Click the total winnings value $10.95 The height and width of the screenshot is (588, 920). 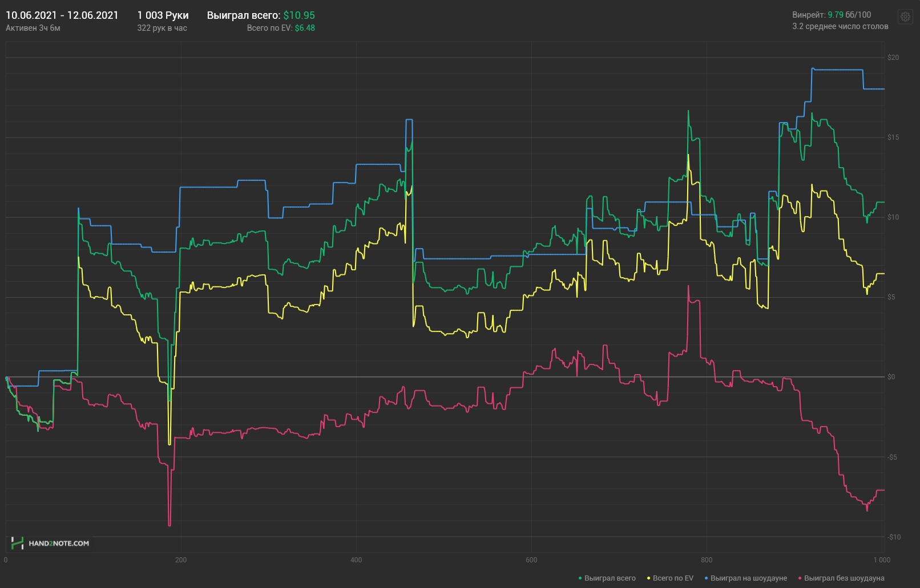[299, 15]
